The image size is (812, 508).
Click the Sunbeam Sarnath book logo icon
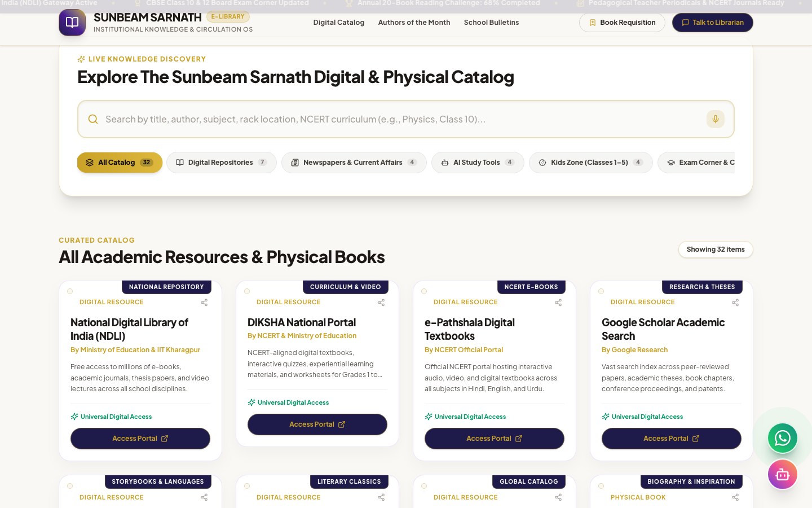72,23
